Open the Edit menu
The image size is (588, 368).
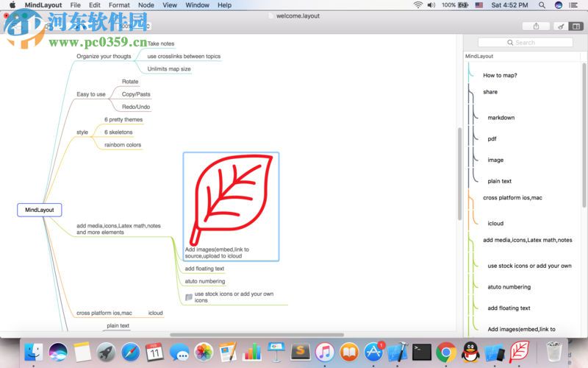pyautogui.click(x=95, y=5)
